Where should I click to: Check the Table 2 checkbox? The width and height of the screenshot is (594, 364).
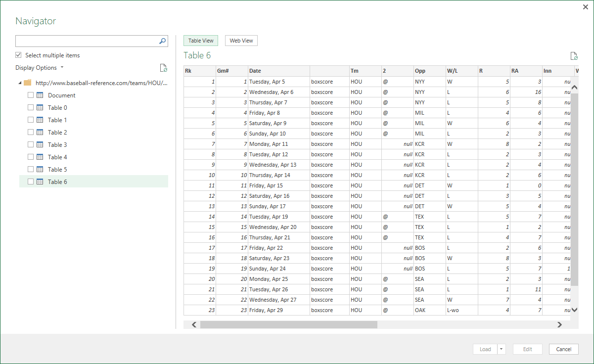click(31, 132)
